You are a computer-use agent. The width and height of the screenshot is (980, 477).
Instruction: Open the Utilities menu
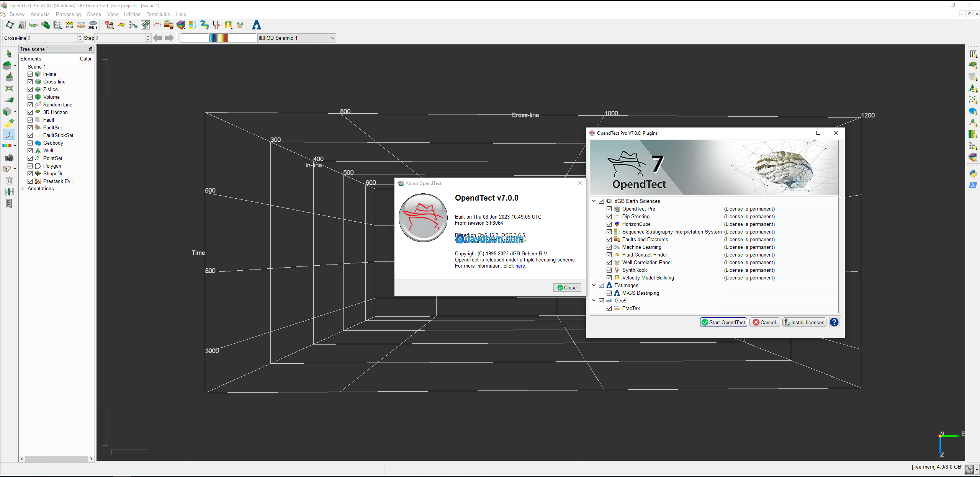tap(132, 14)
